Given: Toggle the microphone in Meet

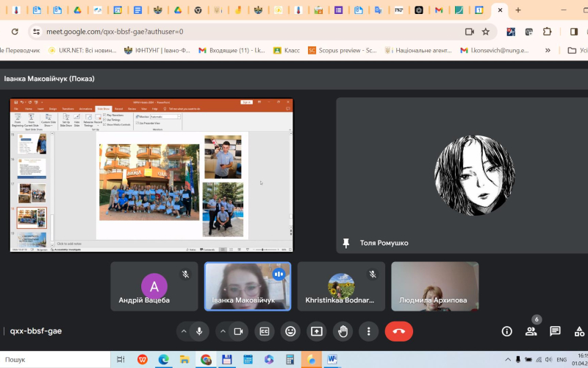Looking at the screenshot, I should tap(199, 331).
